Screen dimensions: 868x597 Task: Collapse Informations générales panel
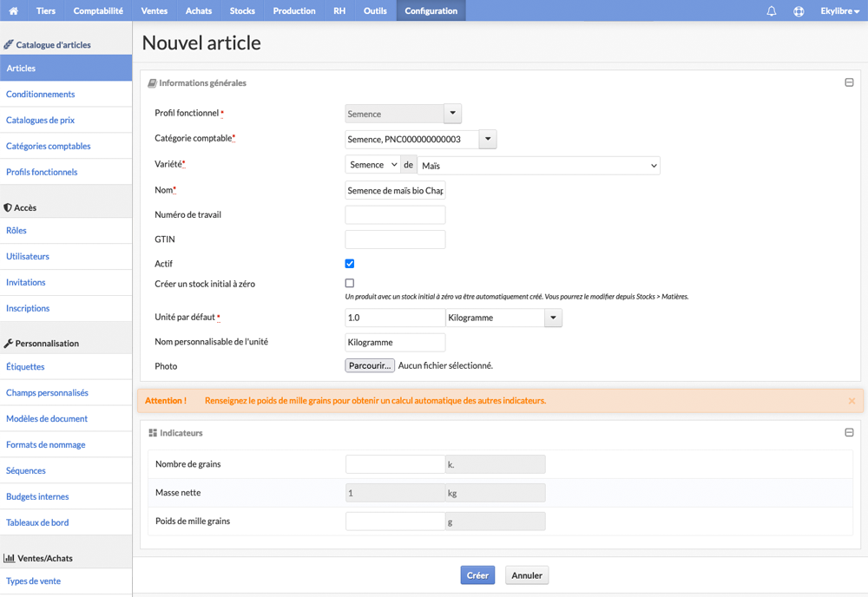pyautogui.click(x=849, y=82)
